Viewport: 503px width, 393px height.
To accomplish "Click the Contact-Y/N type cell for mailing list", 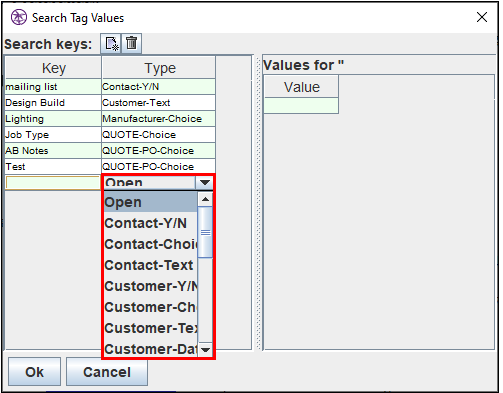I will pos(159,87).
